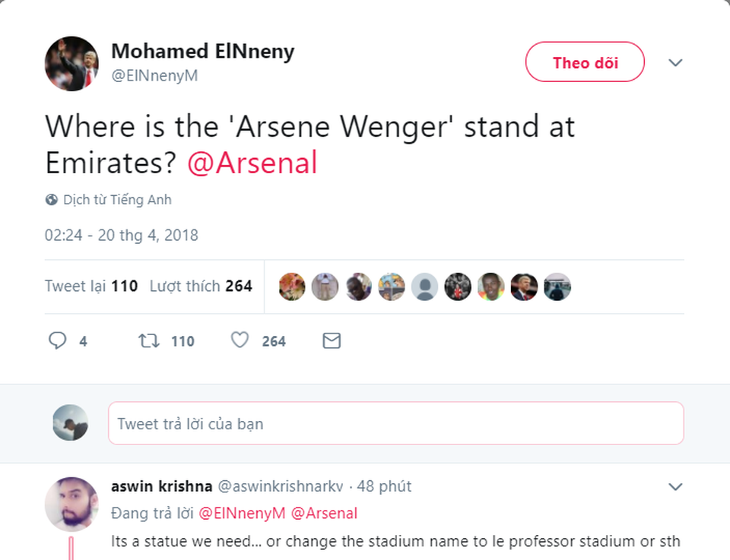Open the tweet options chevron
730x560 pixels.
(675, 63)
